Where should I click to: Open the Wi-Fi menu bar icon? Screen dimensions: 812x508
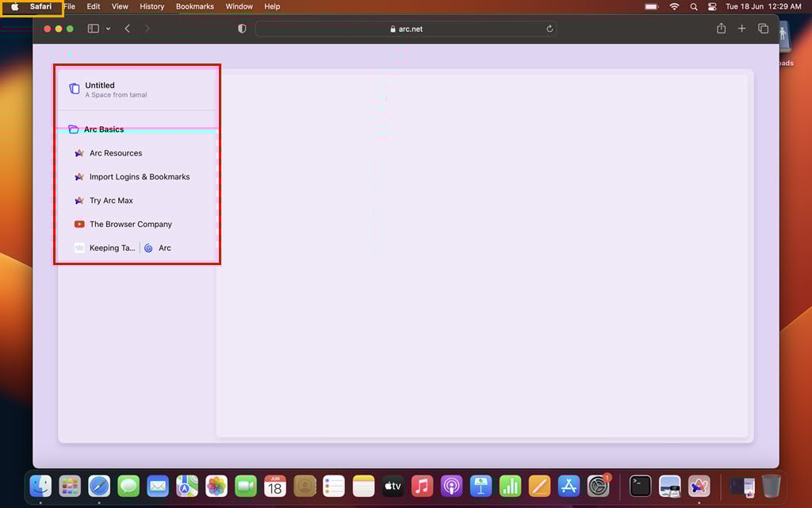pos(674,6)
